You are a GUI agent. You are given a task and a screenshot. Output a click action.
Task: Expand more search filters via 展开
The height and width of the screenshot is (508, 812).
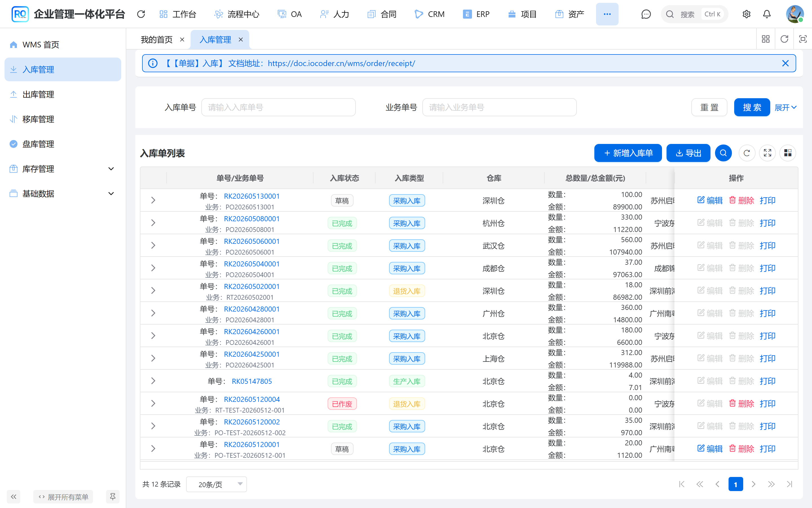click(x=785, y=108)
